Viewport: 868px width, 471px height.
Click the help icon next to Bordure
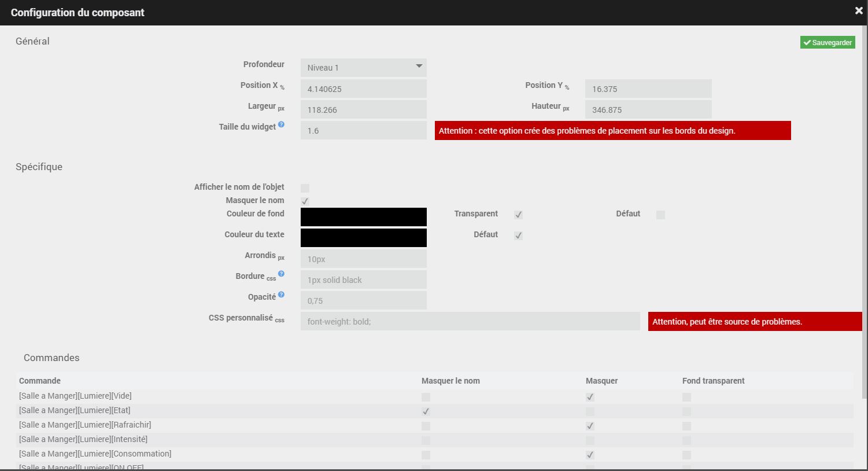(281, 274)
